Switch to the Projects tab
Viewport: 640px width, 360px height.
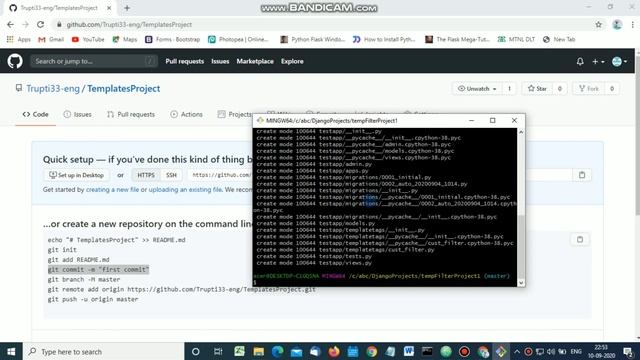(235, 114)
